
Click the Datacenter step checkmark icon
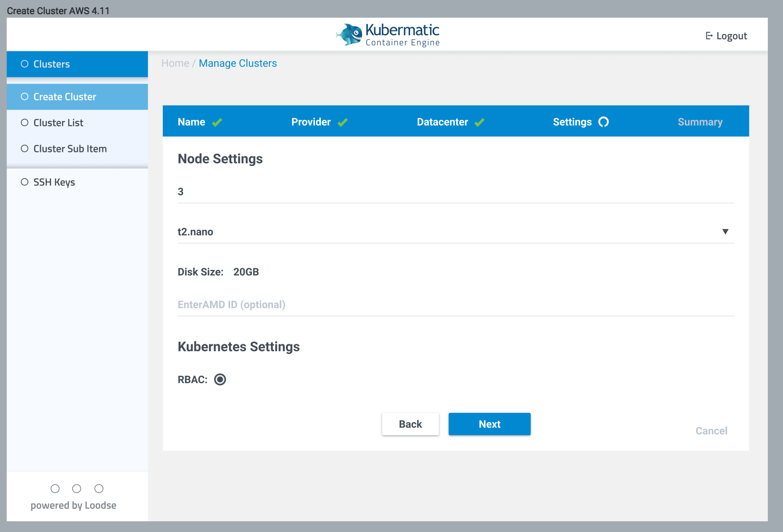479,122
